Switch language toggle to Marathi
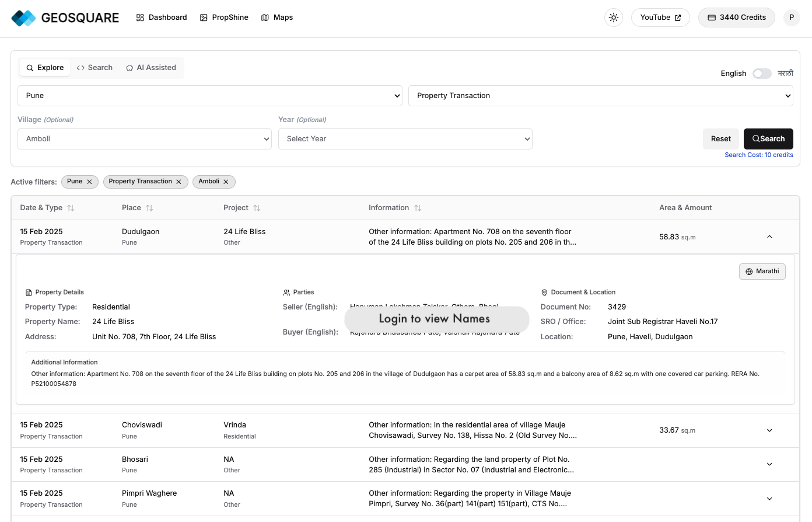This screenshot has width=812, height=522. (762, 74)
